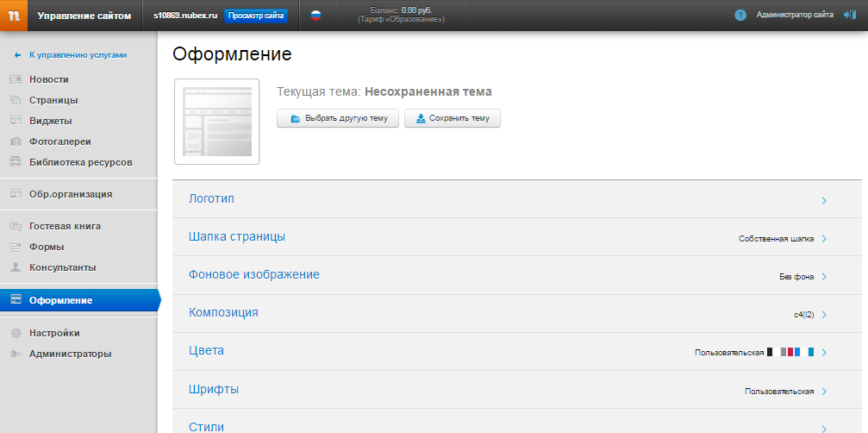Click the back arrow icon for К управлению услугами
The width and height of the screenshot is (868, 433).
point(18,55)
